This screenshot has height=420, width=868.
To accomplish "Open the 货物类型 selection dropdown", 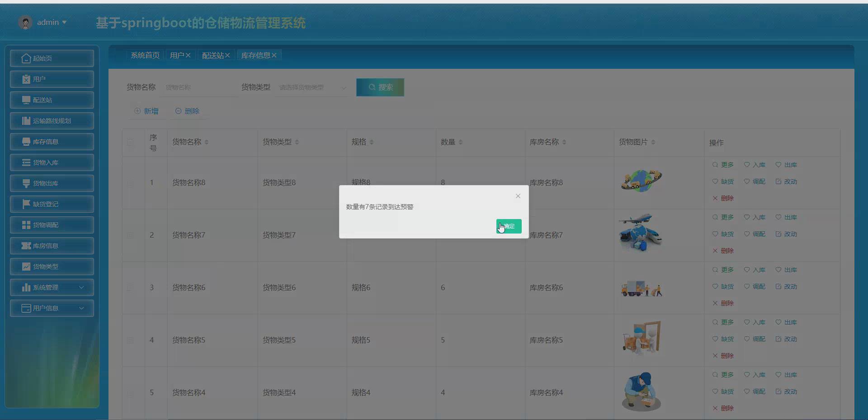I will click(312, 87).
